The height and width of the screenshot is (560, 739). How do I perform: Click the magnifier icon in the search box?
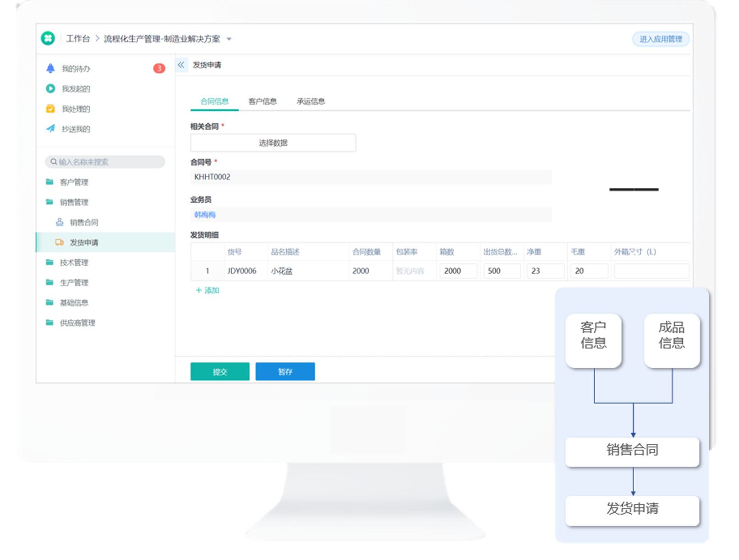[x=54, y=161]
